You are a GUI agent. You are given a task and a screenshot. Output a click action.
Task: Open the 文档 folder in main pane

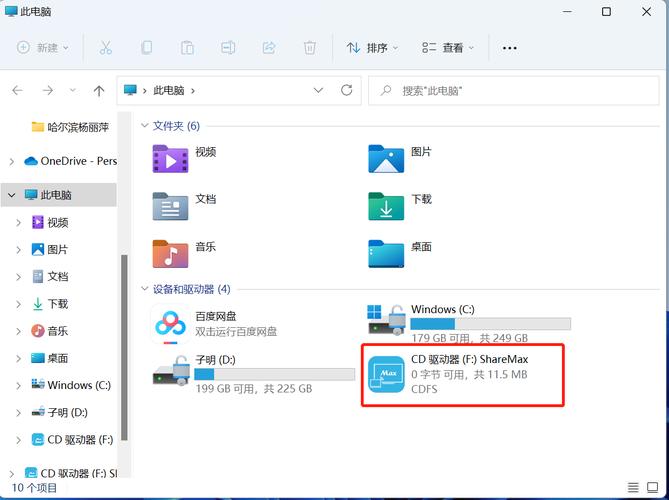click(x=170, y=206)
